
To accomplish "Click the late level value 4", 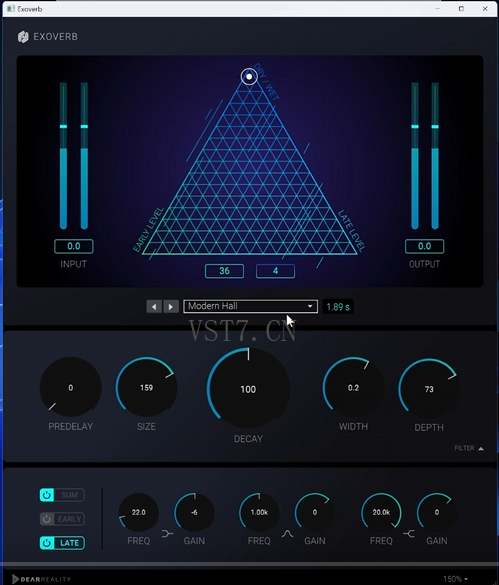I will click(x=275, y=271).
